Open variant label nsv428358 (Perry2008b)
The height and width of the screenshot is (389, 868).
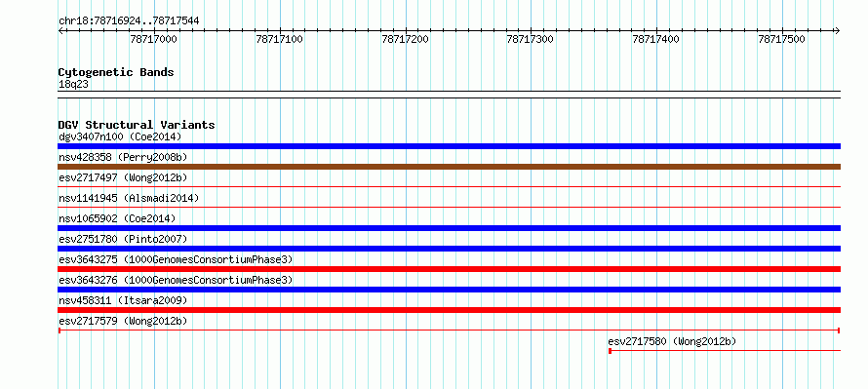[x=123, y=157]
